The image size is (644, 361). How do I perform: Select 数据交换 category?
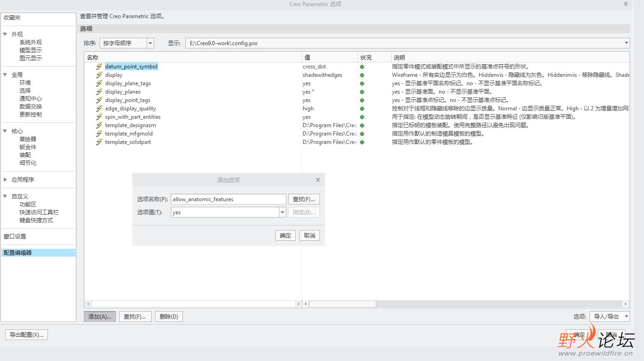pyautogui.click(x=31, y=106)
